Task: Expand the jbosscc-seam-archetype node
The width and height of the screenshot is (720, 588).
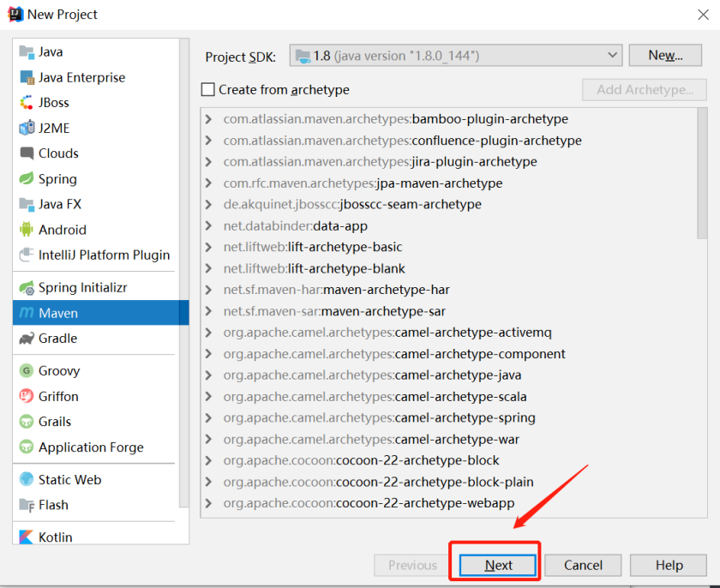Action: click(208, 204)
